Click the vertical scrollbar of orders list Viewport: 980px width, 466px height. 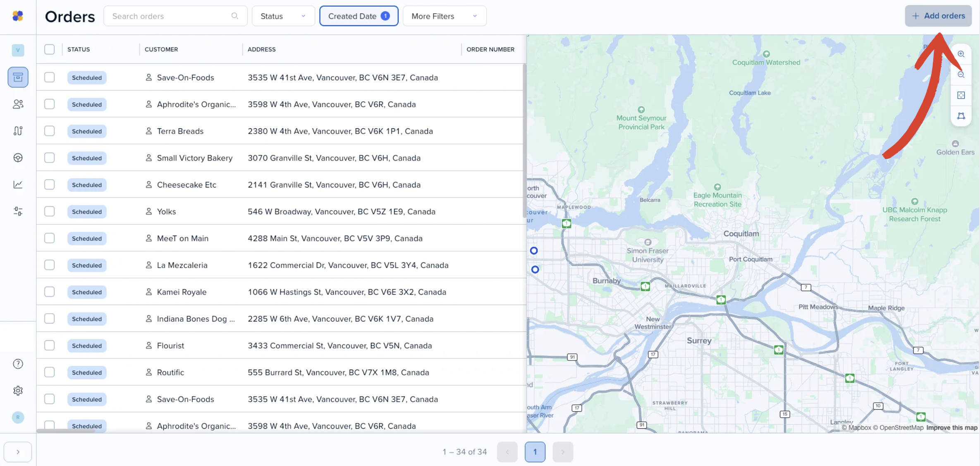pyautogui.click(x=524, y=141)
